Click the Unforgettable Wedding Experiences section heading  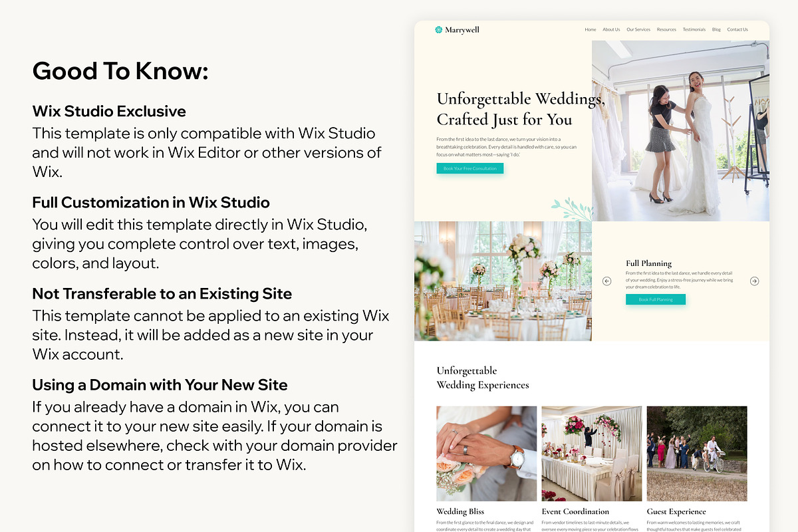coord(483,378)
